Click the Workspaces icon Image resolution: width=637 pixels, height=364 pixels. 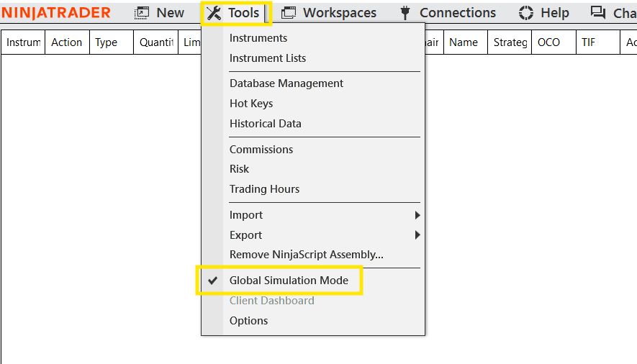click(x=289, y=13)
